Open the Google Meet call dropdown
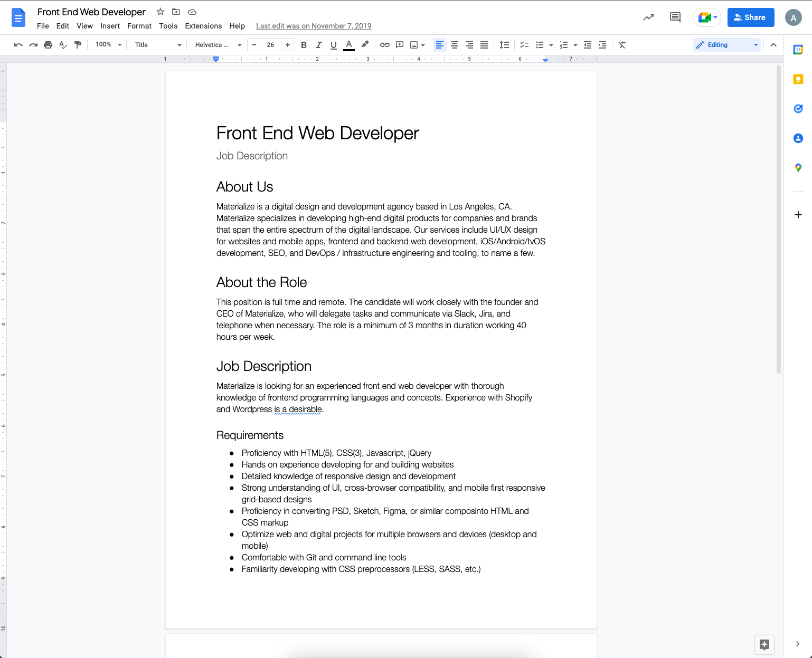 point(707,17)
